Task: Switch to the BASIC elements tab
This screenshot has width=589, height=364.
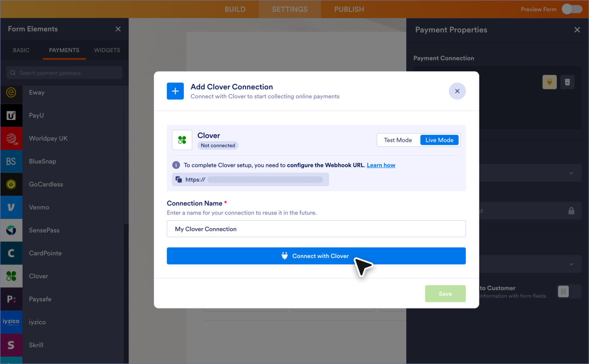Action: (21, 50)
